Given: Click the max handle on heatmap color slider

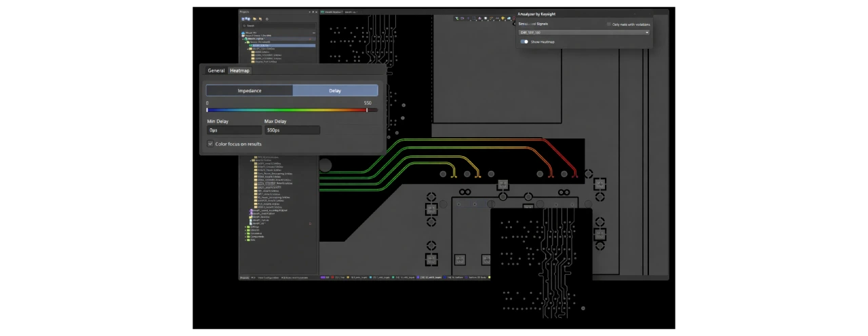Looking at the screenshot, I should click(367, 109).
